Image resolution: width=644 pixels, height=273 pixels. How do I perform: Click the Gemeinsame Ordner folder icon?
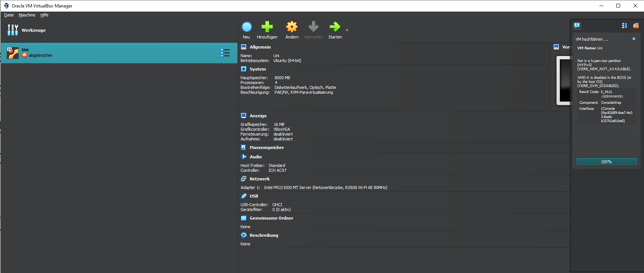tap(244, 218)
